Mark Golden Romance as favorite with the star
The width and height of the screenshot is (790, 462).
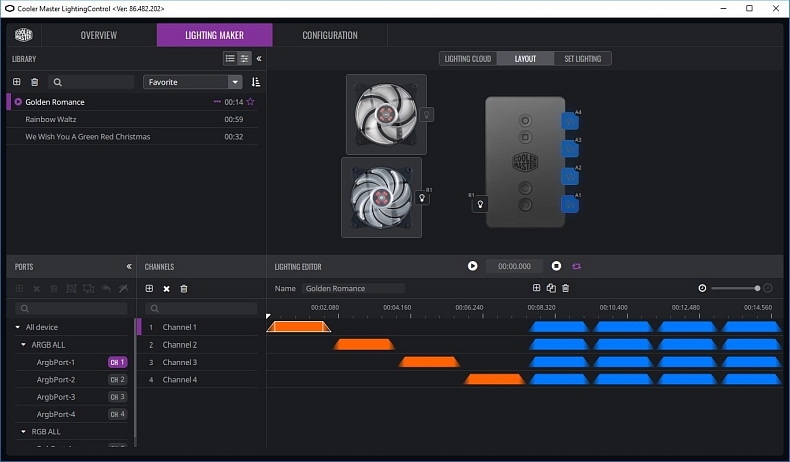[x=251, y=102]
